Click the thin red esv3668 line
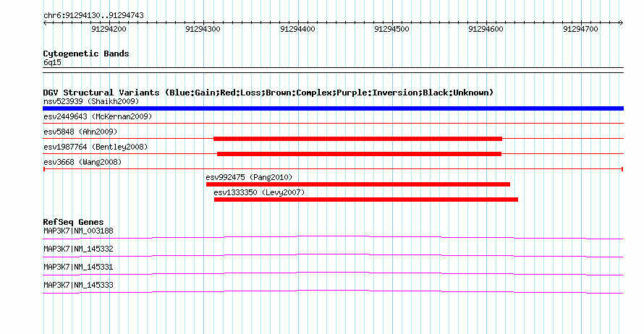Viewport: 644px width, 334px height. (333, 169)
